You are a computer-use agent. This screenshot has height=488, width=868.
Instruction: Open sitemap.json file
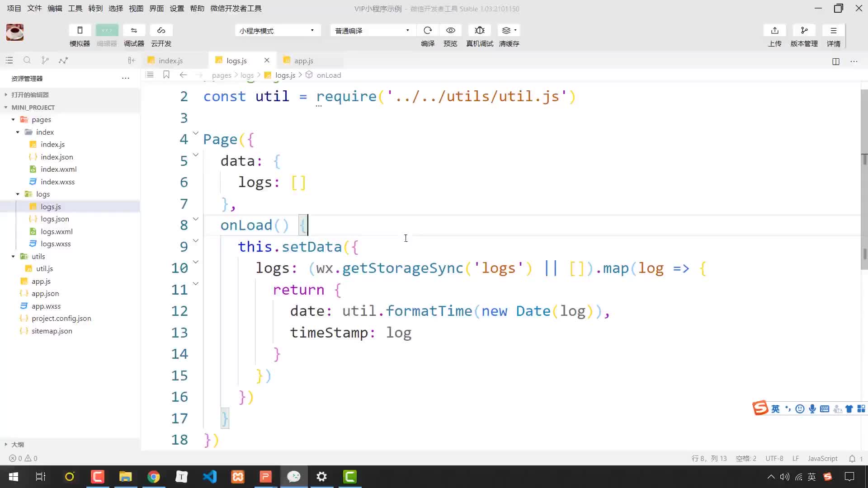pyautogui.click(x=52, y=331)
